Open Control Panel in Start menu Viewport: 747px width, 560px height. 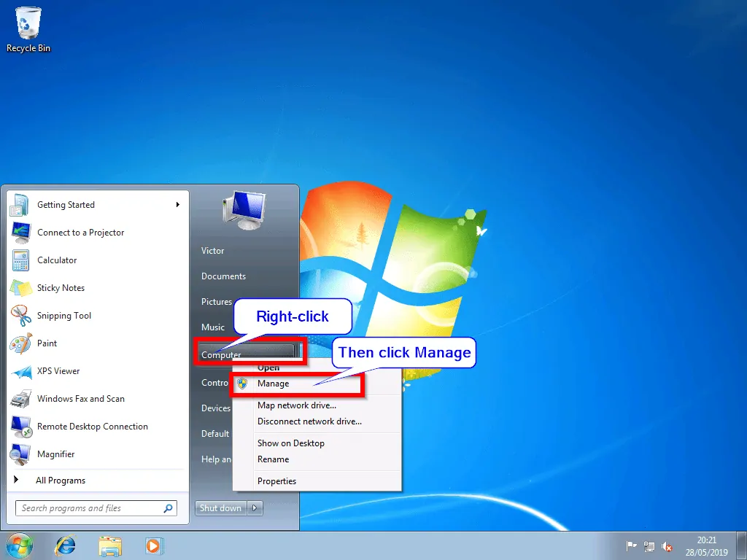pos(215,383)
